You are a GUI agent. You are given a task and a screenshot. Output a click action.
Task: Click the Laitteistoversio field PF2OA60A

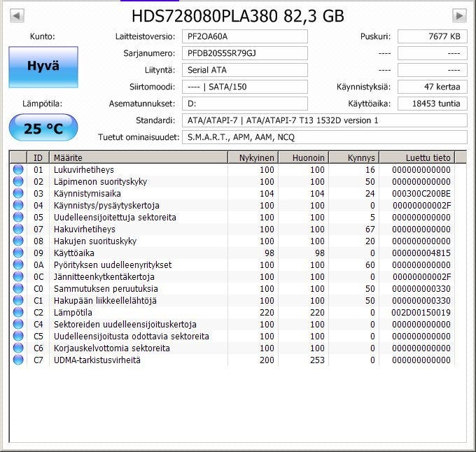[x=245, y=36]
